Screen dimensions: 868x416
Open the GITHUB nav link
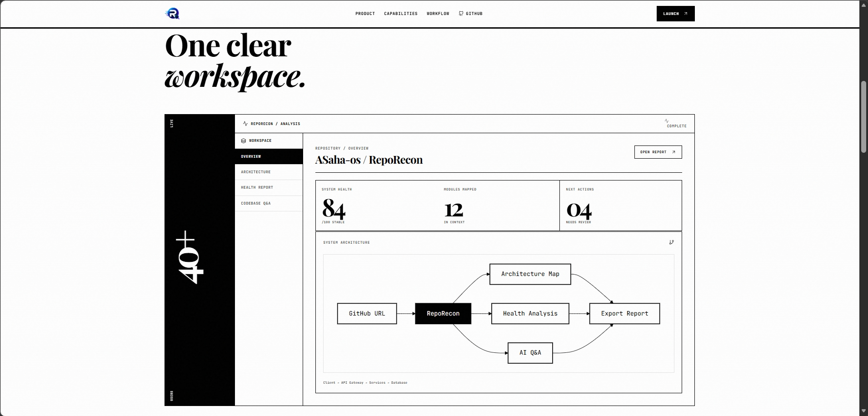point(471,14)
